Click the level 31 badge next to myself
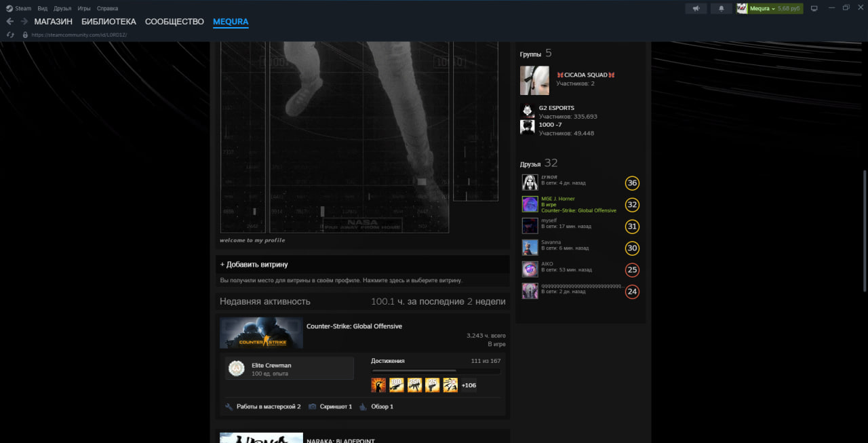868x443 pixels. 632,227
